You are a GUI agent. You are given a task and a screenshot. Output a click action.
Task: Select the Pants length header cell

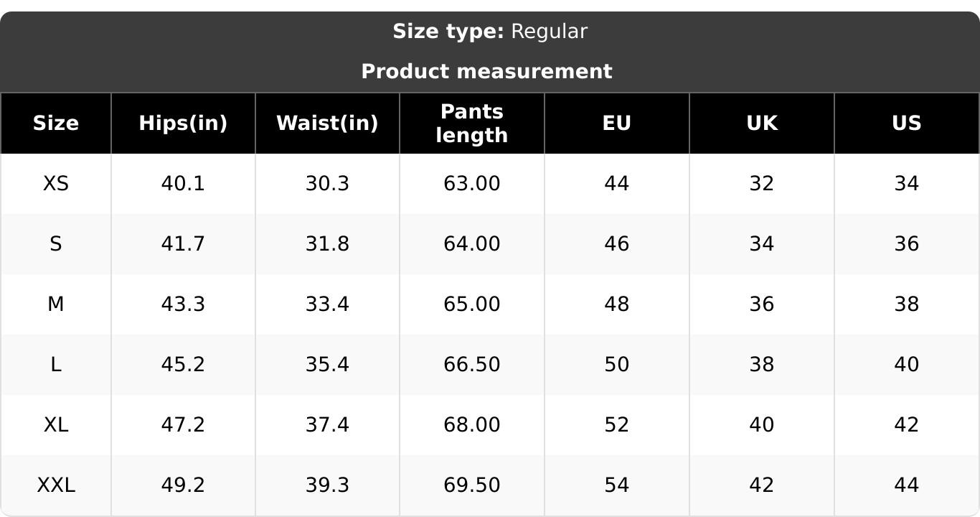pos(472,124)
